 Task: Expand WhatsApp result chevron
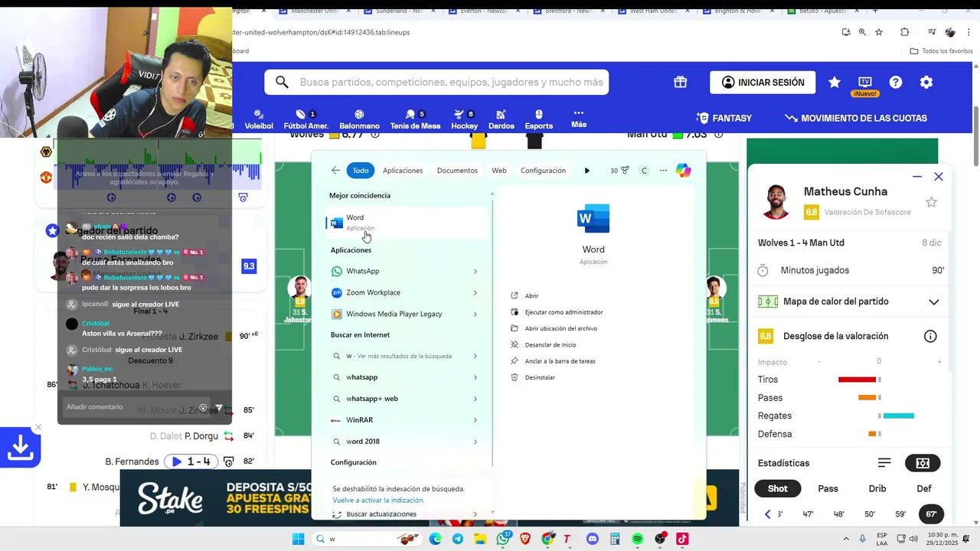point(475,271)
